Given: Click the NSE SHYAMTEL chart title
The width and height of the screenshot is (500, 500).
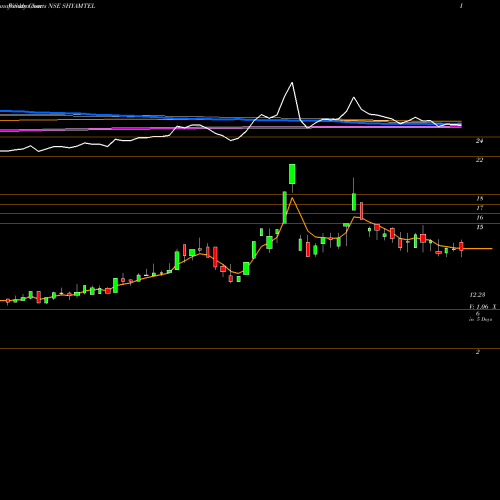Looking at the screenshot, I should point(72,6).
